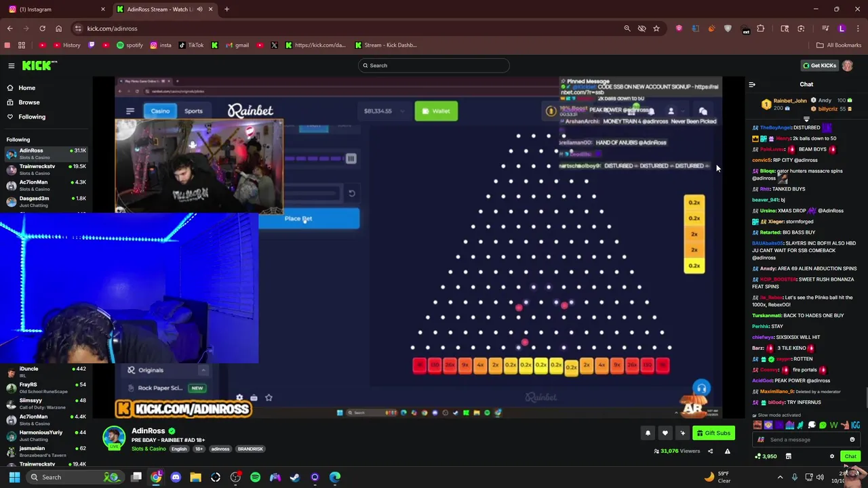
Task: Toggle stream notifications bell icon
Action: point(648,433)
